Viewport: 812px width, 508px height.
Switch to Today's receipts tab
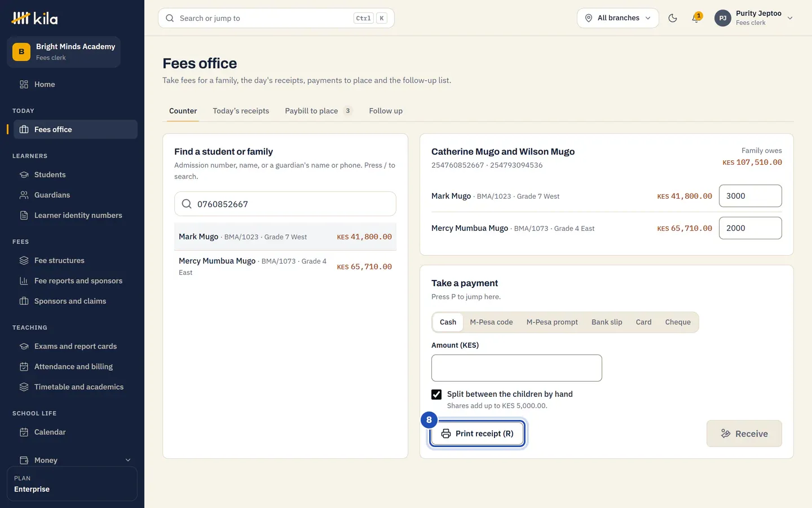coord(241,111)
